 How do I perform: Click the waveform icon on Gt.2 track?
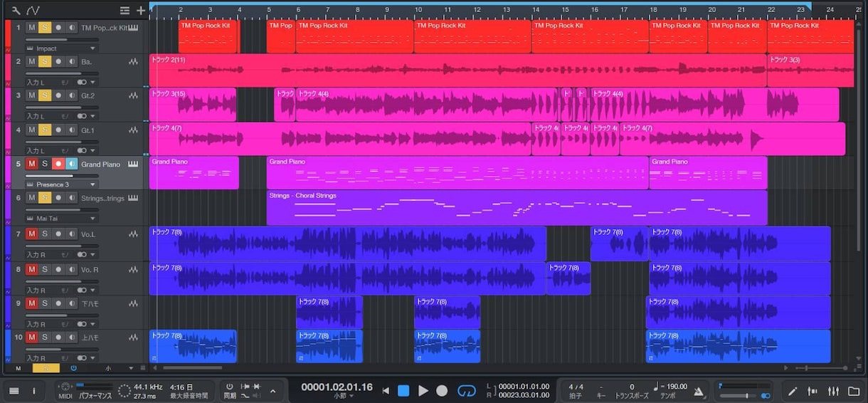coord(133,95)
